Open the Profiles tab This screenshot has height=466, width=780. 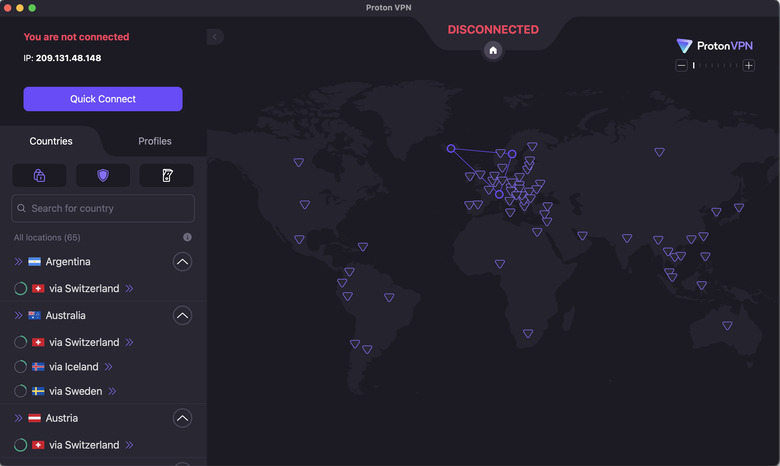(155, 141)
